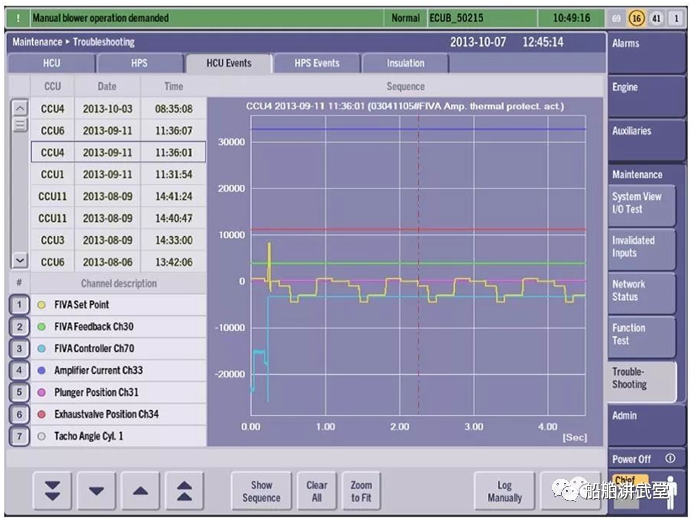
Task: Click the single up arrow navigation button
Action: (140, 491)
